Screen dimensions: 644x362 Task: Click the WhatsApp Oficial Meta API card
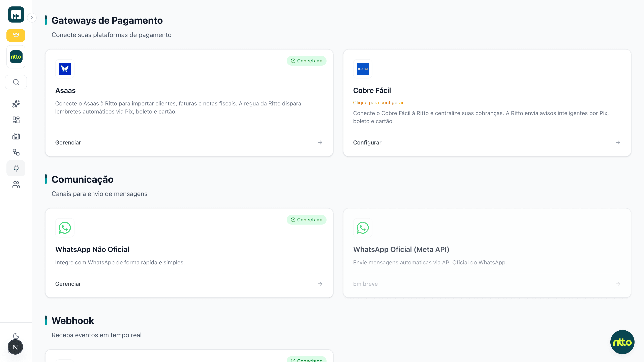pyautogui.click(x=487, y=252)
